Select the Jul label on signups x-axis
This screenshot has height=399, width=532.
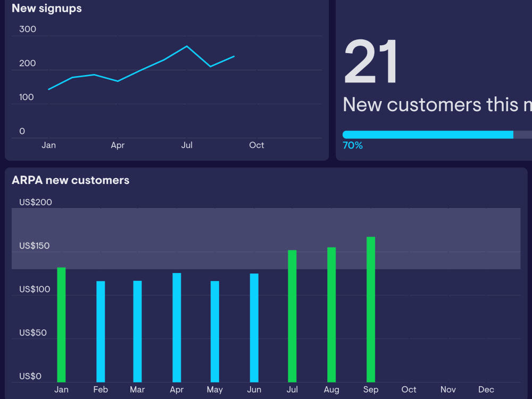coord(187,145)
